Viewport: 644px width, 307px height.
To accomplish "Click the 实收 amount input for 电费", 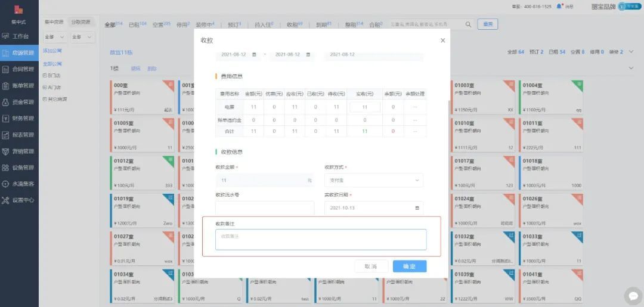I will pos(364,107).
